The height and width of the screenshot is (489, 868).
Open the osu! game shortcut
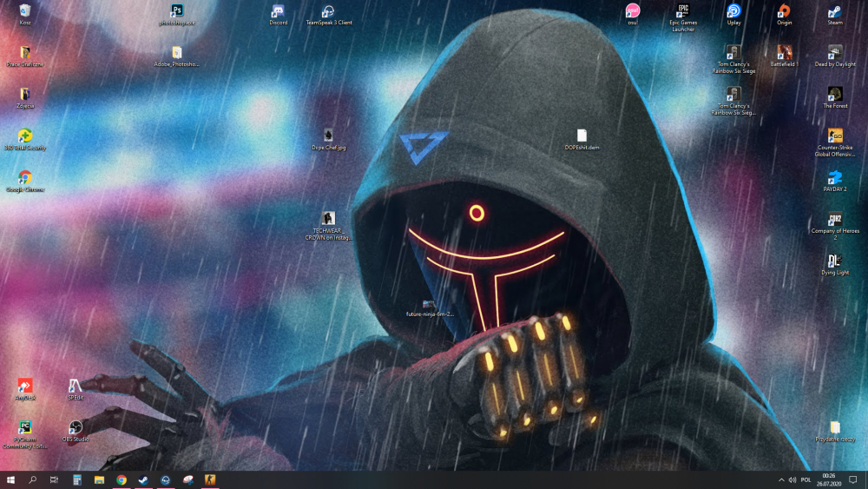[632, 15]
